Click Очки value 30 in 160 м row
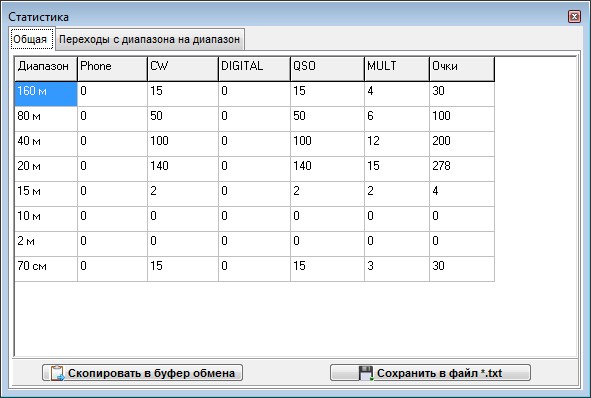This screenshot has width=591, height=398. [x=462, y=94]
